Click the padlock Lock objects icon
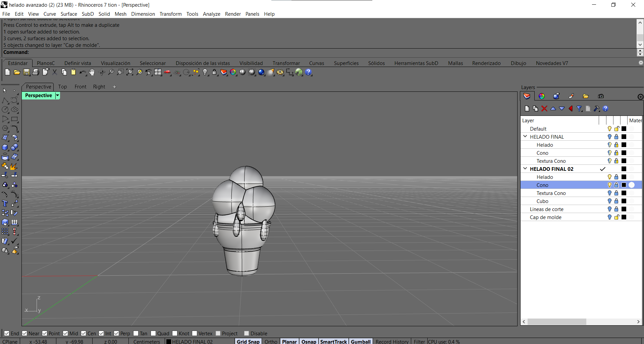 pos(214,72)
